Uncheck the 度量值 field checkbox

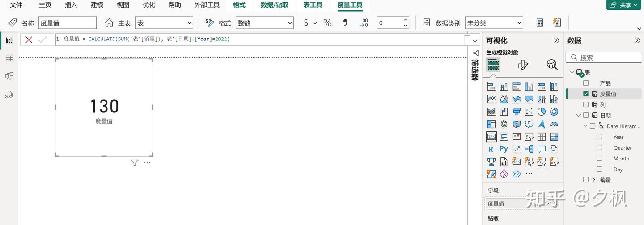[x=586, y=94]
